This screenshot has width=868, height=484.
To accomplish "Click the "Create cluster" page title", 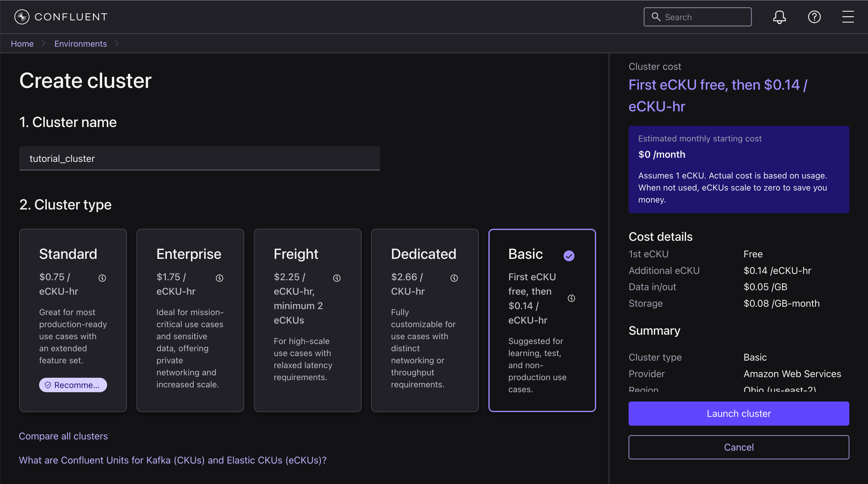I will (x=85, y=81).
